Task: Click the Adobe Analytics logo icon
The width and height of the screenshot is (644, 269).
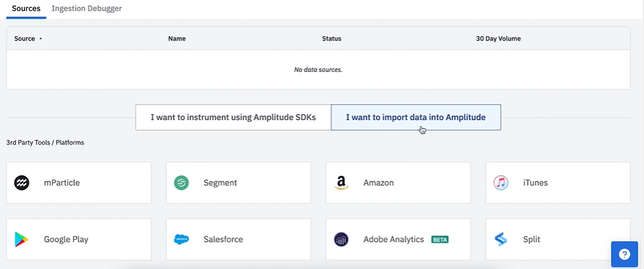Action: 341,239
